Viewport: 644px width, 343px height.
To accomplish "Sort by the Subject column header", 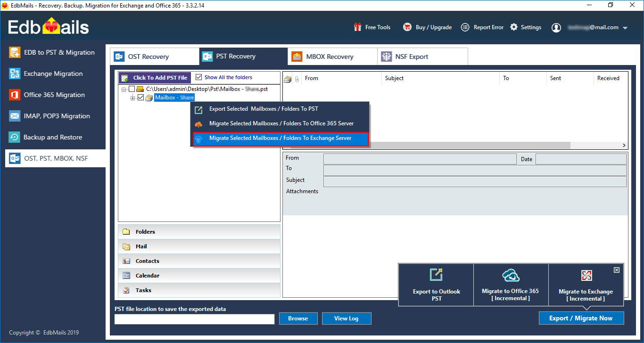I will 440,78.
